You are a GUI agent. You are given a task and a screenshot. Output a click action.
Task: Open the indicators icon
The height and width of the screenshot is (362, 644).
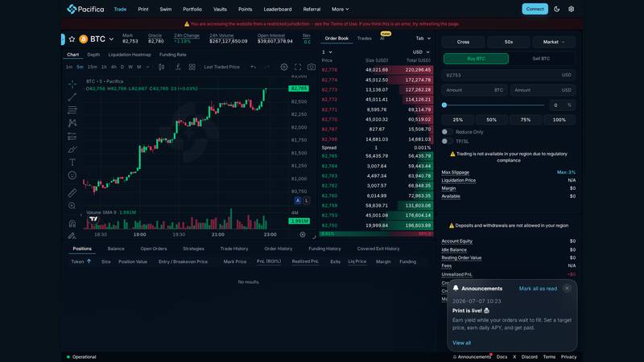(x=178, y=67)
